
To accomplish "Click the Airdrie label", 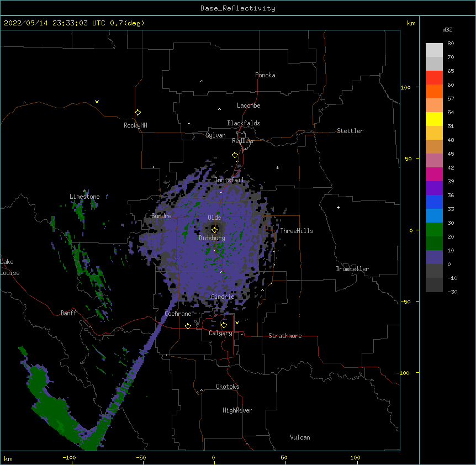I will coord(223,297).
